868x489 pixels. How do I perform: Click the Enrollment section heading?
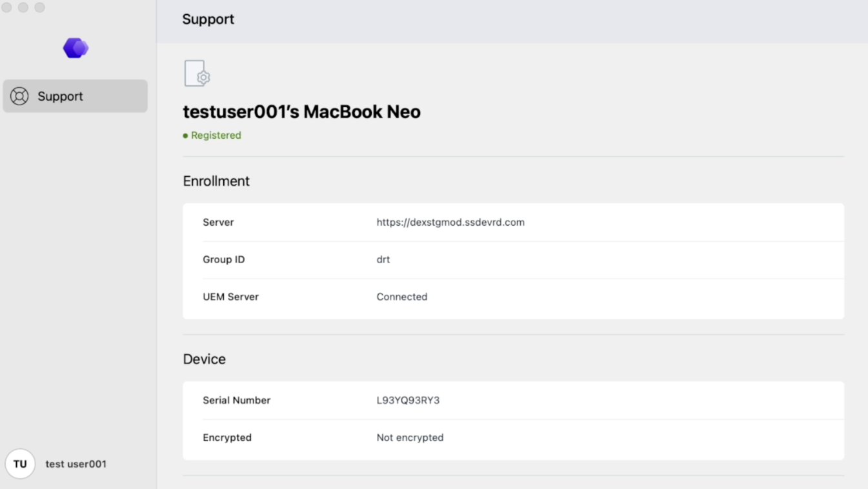(x=216, y=181)
